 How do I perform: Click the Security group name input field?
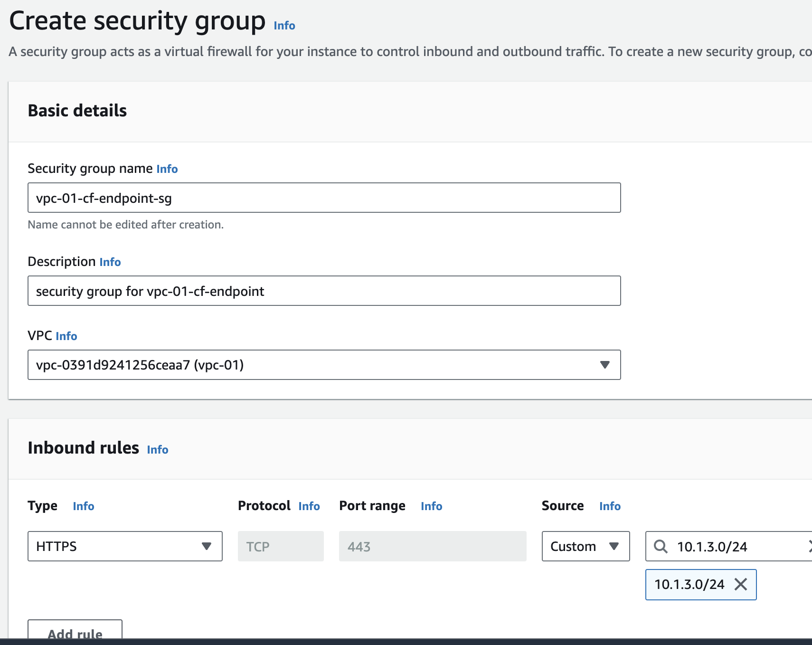[x=324, y=198]
